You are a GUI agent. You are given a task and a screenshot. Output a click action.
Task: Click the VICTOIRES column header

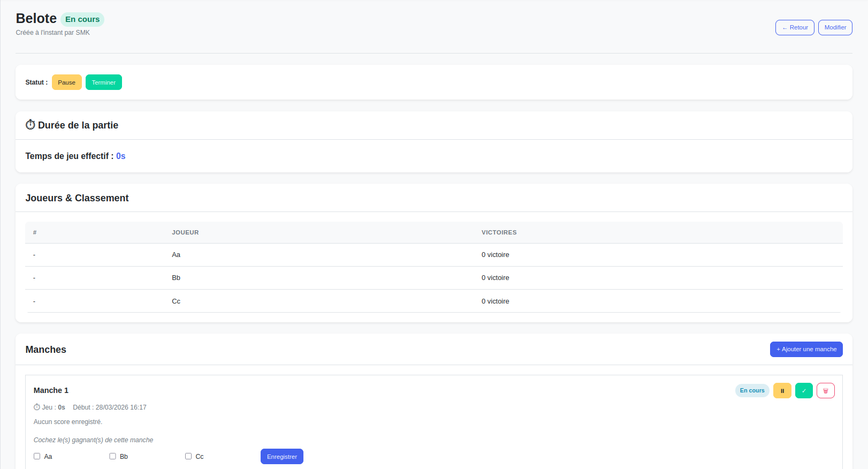(x=499, y=232)
